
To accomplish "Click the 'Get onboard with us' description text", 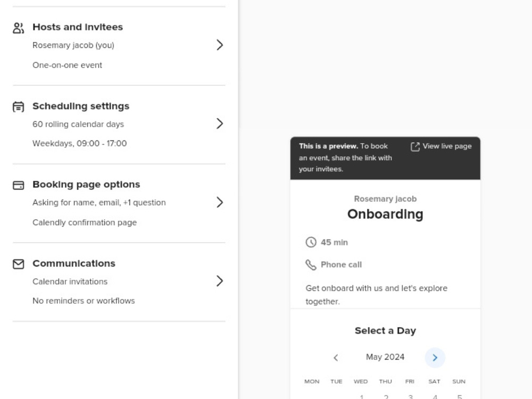I will (x=377, y=295).
